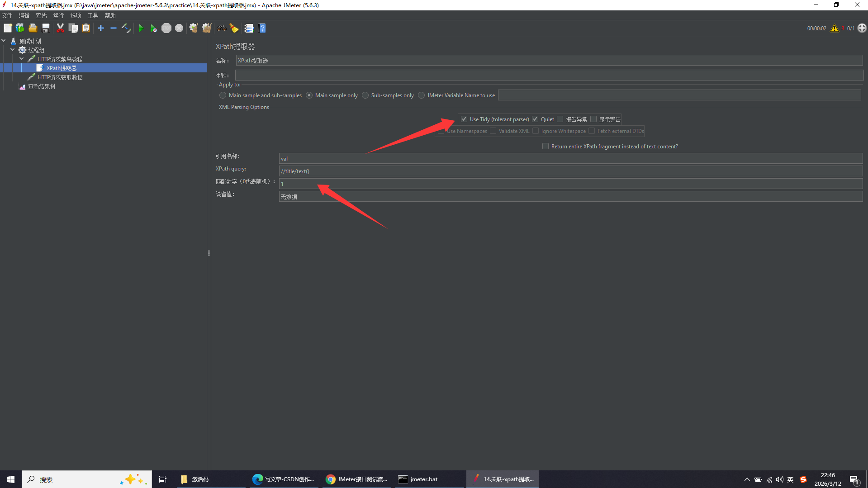Select Sub-samples only radio

click(365, 95)
